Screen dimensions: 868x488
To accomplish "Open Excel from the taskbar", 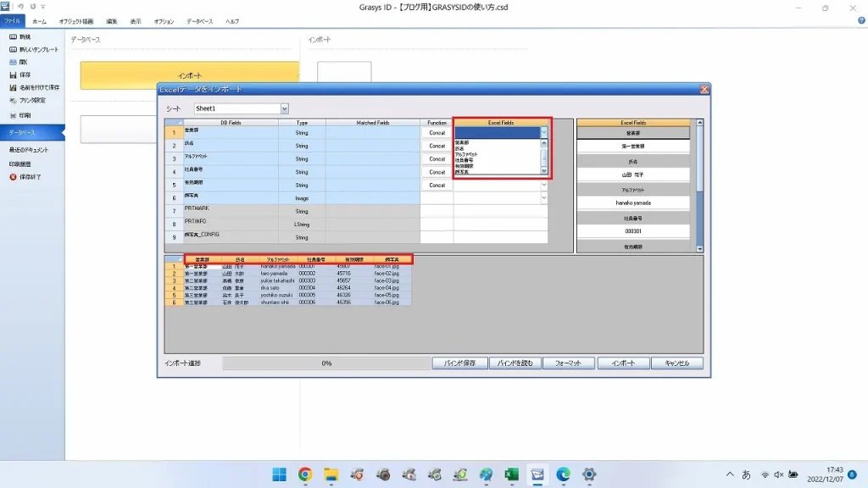I will click(x=511, y=474).
